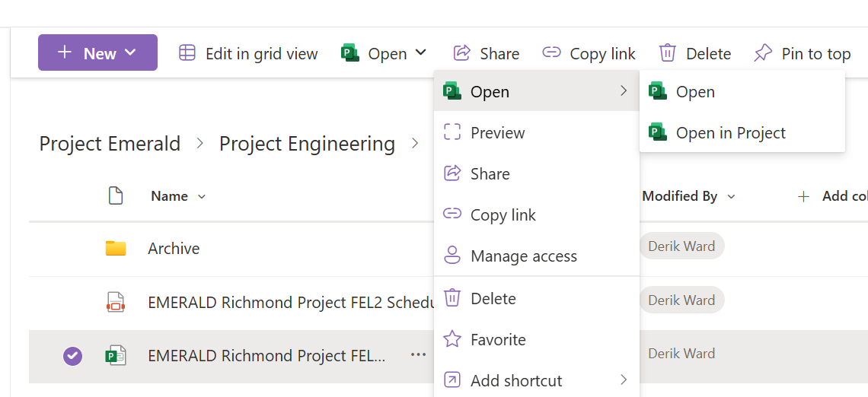Expand the Name column sort dropdown
This screenshot has width=868, height=397.
click(202, 196)
